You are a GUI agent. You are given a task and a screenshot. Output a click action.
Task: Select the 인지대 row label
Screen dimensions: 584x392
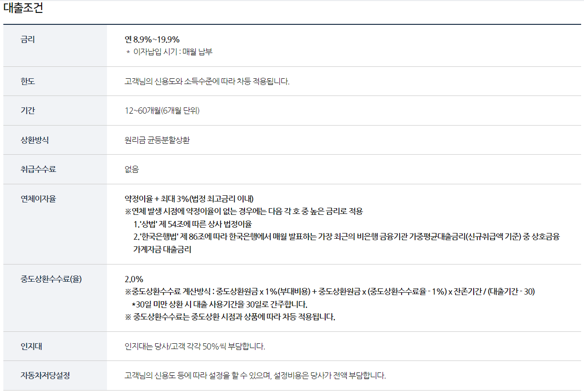click(x=31, y=347)
